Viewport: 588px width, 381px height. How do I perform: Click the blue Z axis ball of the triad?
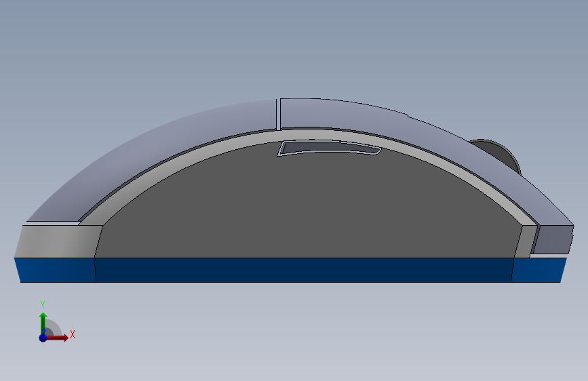(43, 338)
